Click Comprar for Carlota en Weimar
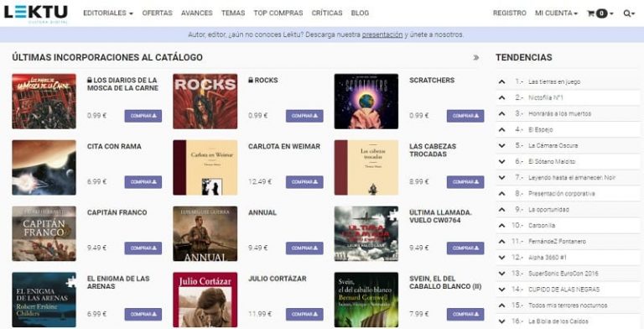Screen dimensions: 644x329 (304, 182)
